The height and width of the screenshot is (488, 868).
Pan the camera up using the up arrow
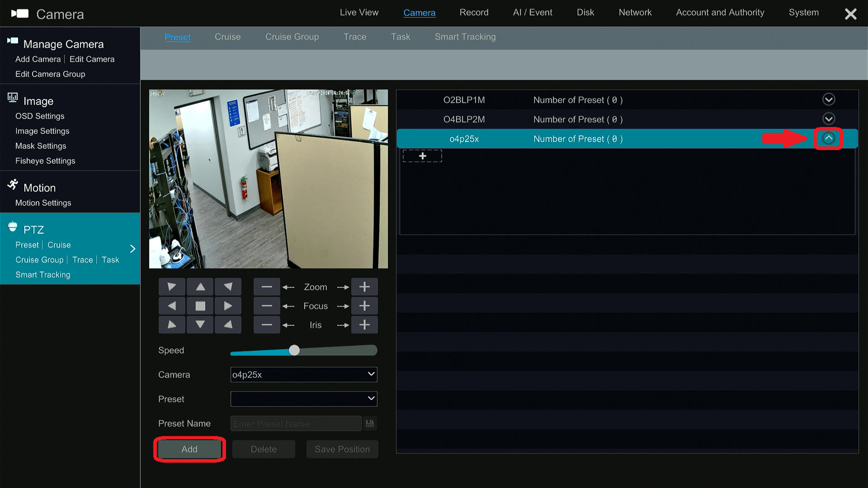[200, 286]
